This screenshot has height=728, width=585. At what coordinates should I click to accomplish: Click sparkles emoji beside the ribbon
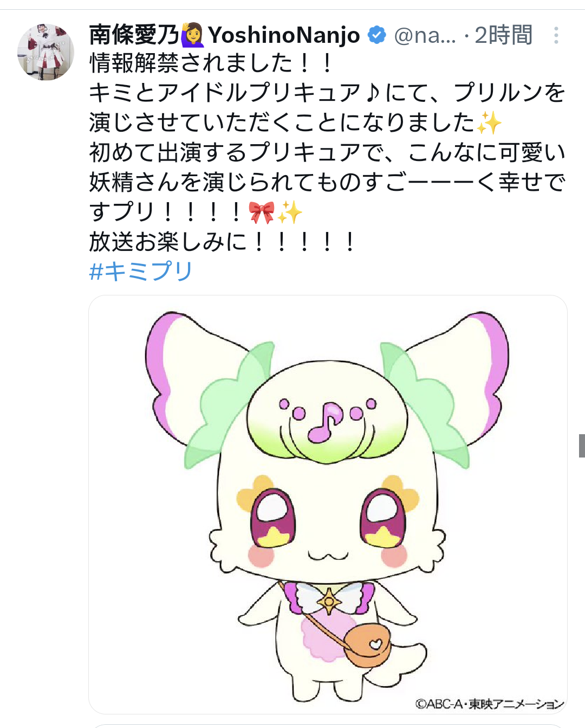(x=289, y=212)
